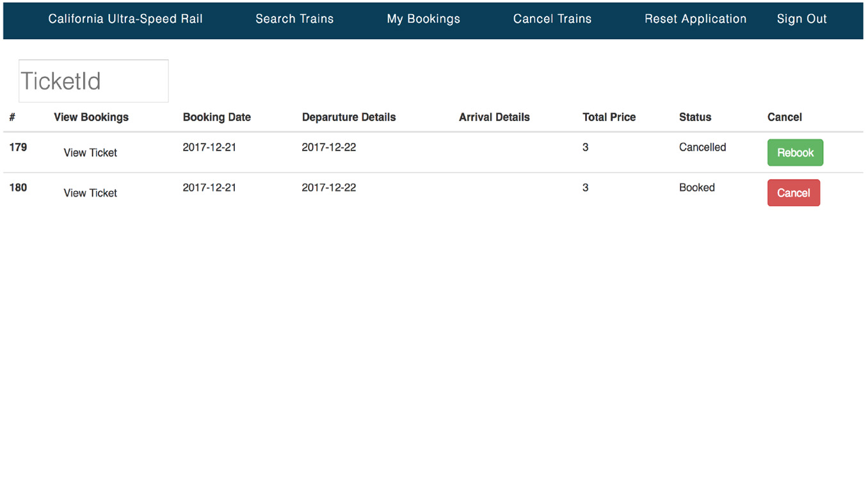Select the Booked status text of ticket 180
The width and height of the screenshot is (868, 501).
[x=696, y=187]
